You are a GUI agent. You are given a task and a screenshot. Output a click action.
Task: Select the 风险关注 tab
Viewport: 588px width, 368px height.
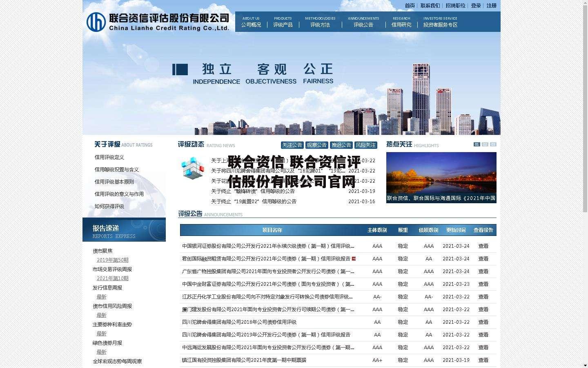pos(366,145)
